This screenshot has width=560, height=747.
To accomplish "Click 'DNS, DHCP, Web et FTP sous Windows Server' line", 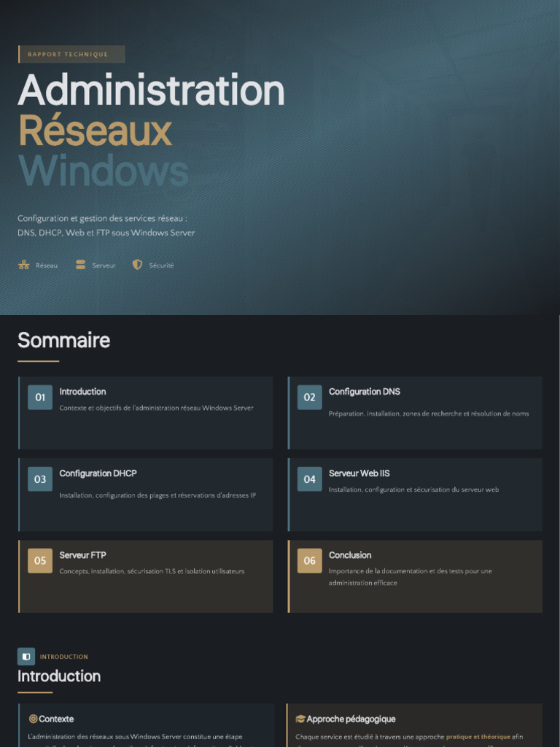I will tap(106, 233).
